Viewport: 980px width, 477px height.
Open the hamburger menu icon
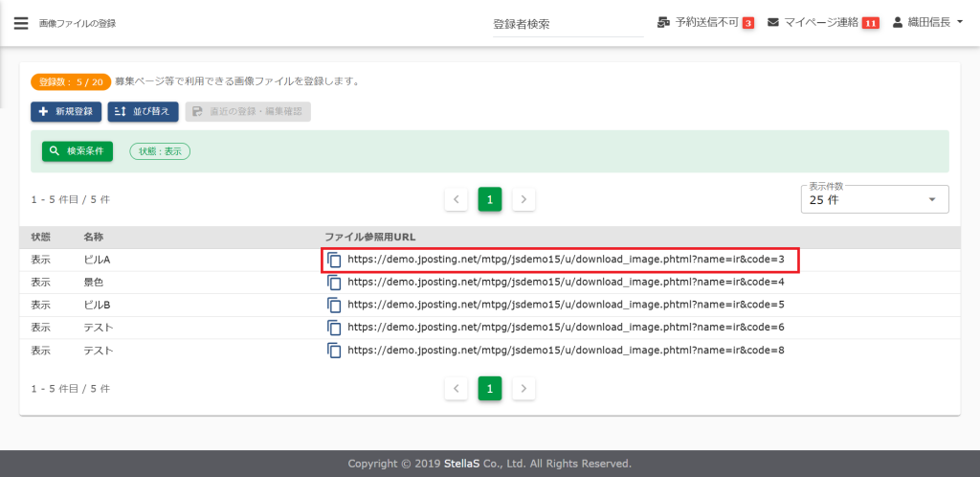(x=21, y=23)
